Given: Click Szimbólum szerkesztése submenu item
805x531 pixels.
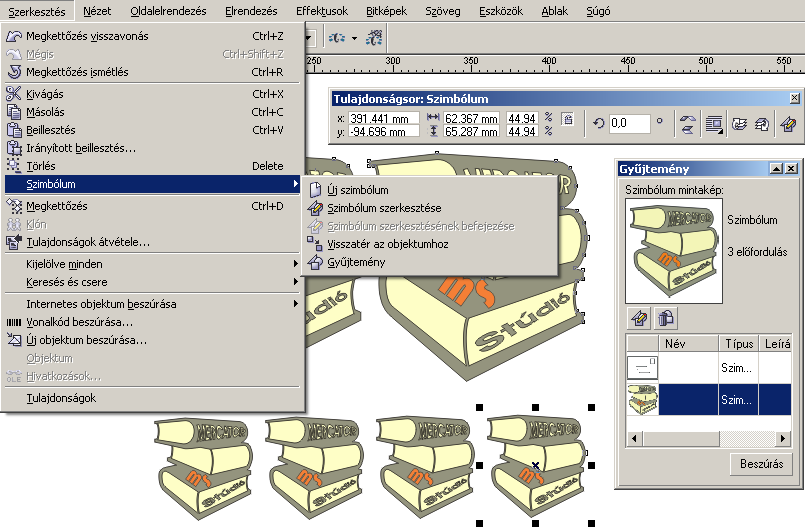Looking at the screenshot, I should pyautogui.click(x=429, y=208).
